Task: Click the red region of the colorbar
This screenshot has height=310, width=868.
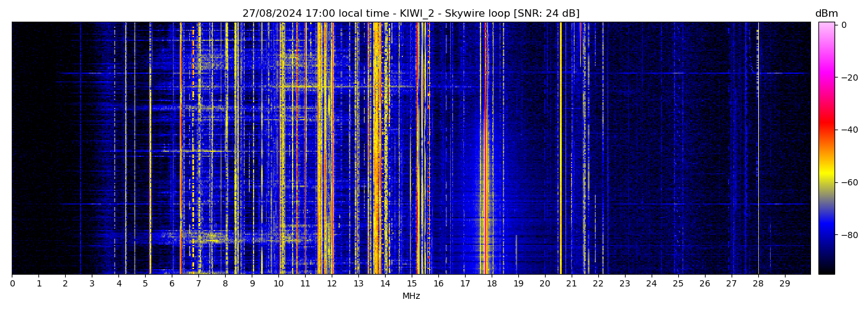Action: [826, 127]
